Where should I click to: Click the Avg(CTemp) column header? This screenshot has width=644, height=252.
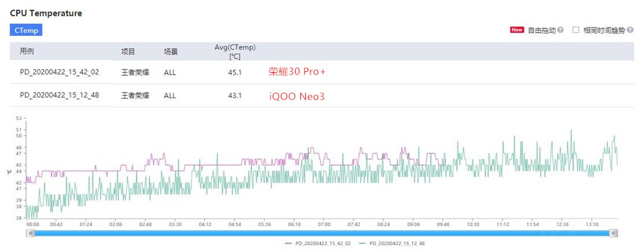point(235,51)
